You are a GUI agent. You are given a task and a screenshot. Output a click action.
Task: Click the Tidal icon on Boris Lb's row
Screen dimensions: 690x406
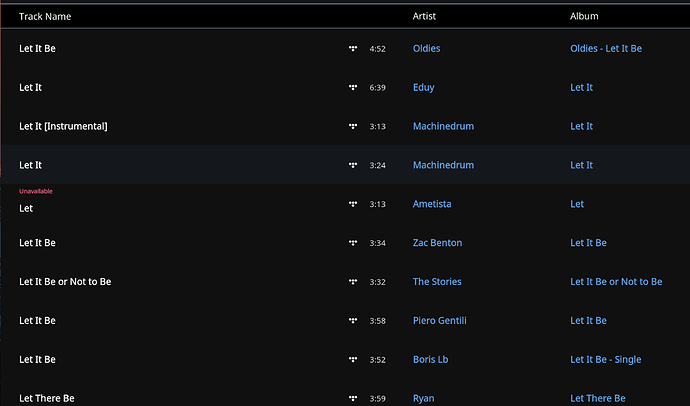pyautogui.click(x=353, y=359)
